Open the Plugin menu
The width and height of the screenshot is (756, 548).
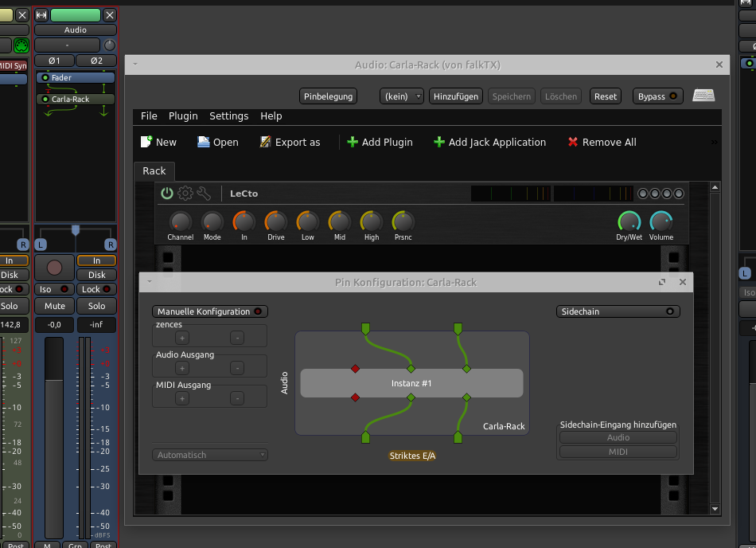tap(183, 116)
